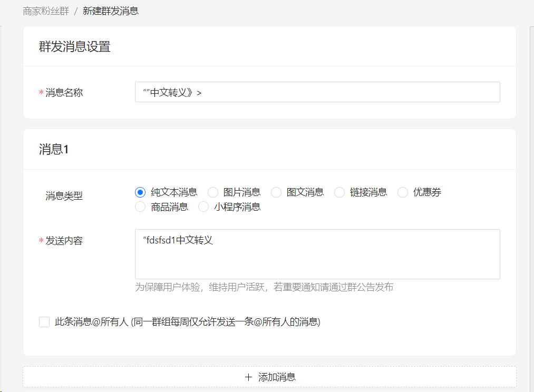Select the 纯文本消息 radio option
Image resolution: width=534 pixels, height=392 pixels.
coord(140,192)
